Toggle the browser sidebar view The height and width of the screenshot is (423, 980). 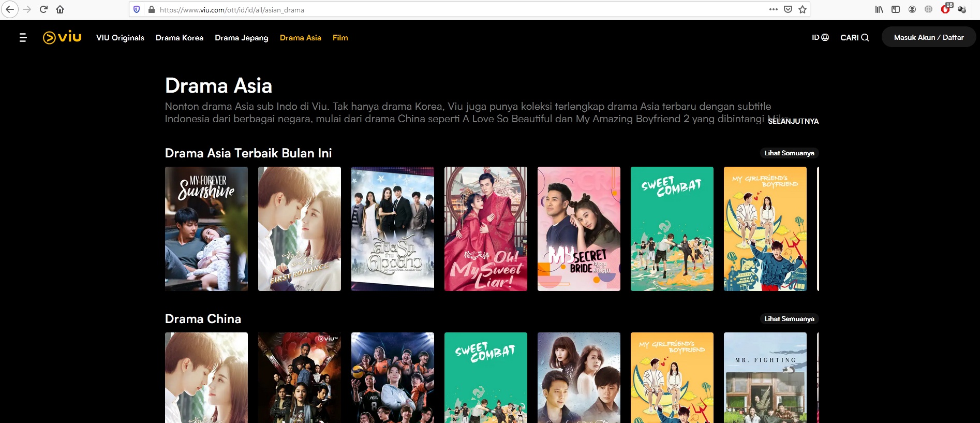coord(896,9)
